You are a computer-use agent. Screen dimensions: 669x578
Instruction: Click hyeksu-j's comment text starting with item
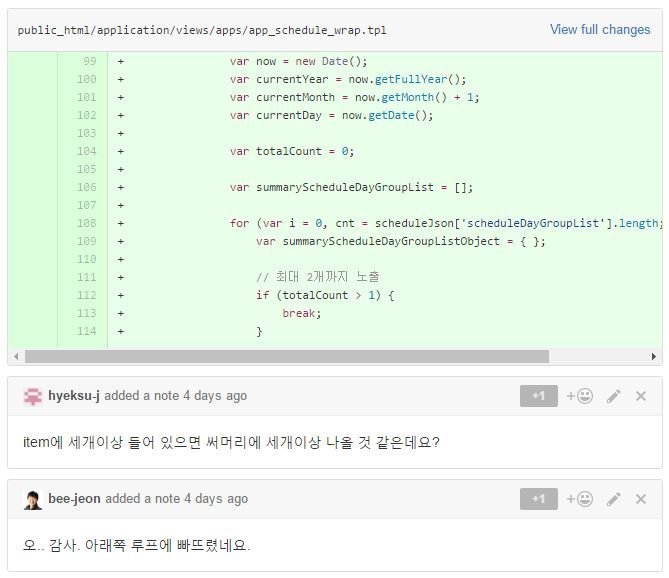pyautogui.click(x=231, y=442)
